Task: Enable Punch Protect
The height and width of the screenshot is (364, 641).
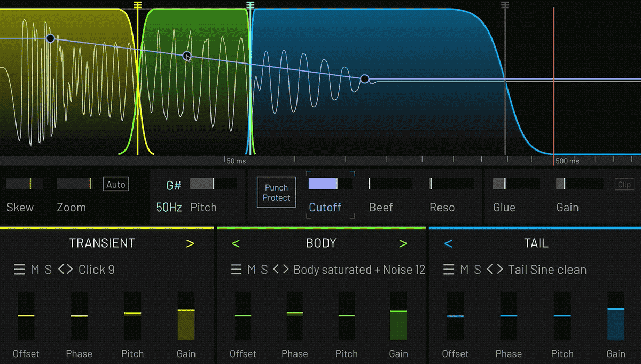Action: (x=276, y=192)
